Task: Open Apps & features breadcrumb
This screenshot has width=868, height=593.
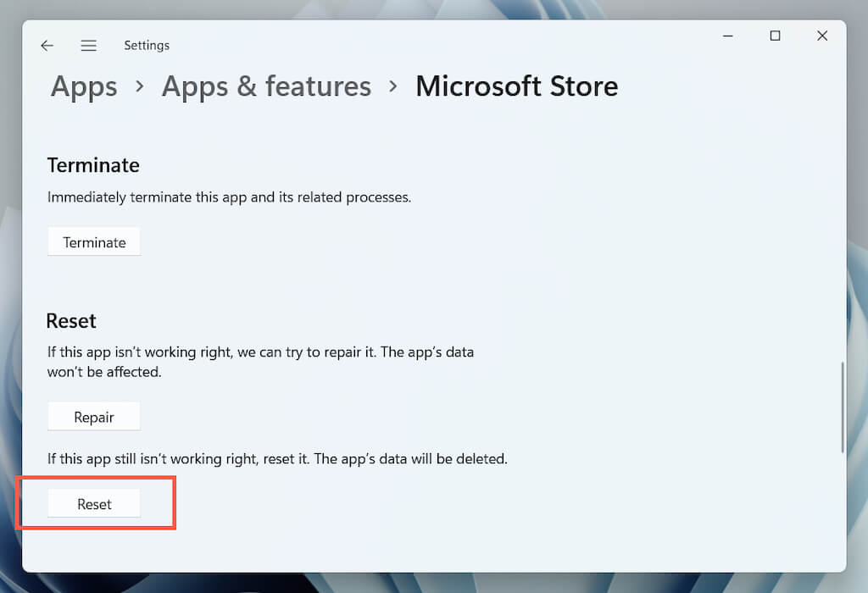Action: pos(266,87)
